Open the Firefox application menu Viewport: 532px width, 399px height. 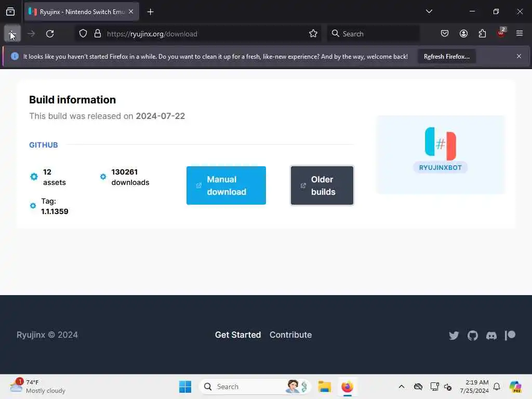tap(519, 33)
